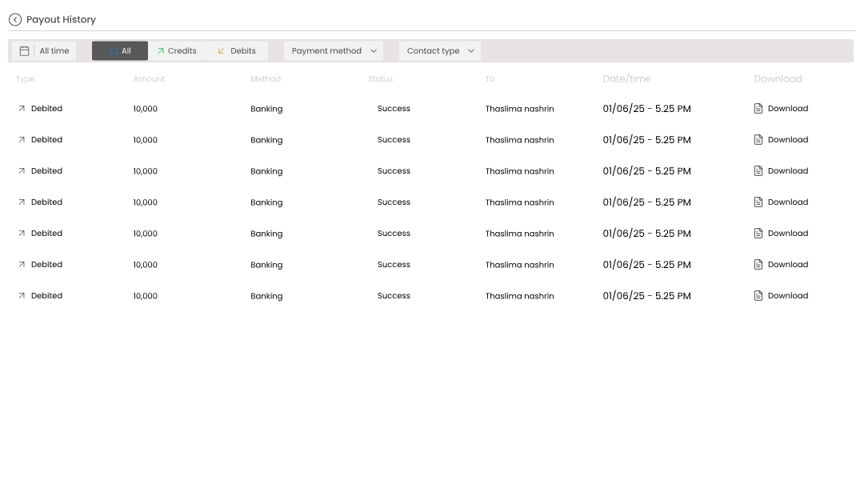
Task: Click the back arrow beside Payout History
Action: pyautogui.click(x=15, y=20)
